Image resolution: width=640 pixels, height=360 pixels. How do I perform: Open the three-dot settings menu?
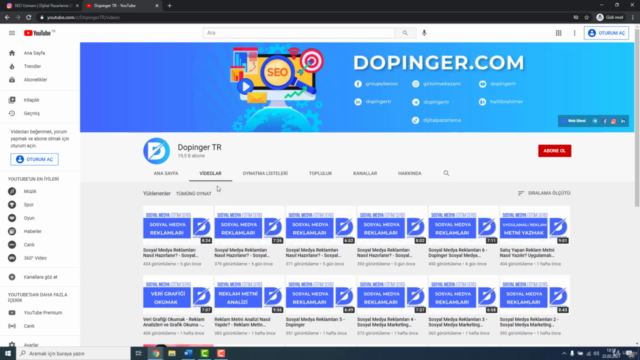(x=574, y=33)
